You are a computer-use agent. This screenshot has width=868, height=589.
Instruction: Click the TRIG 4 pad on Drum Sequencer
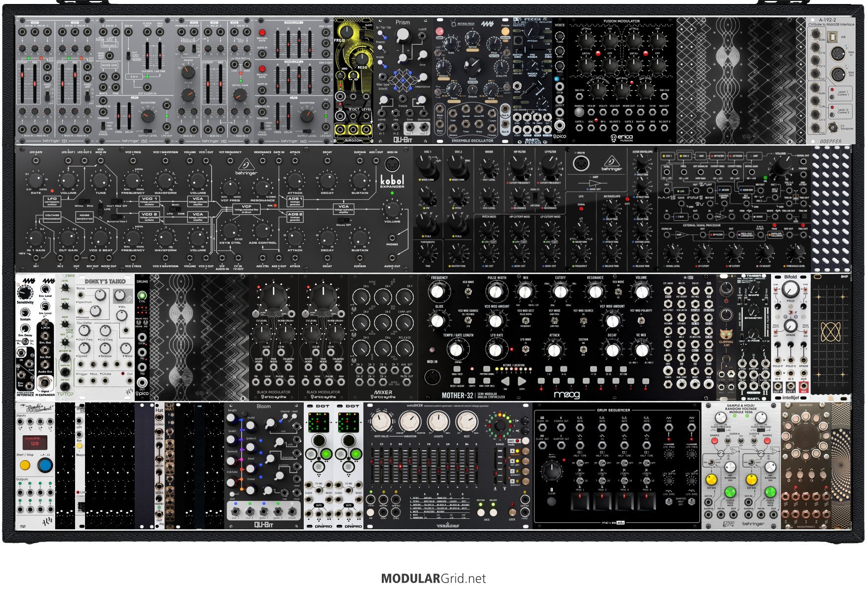click(x=646, y=502)
